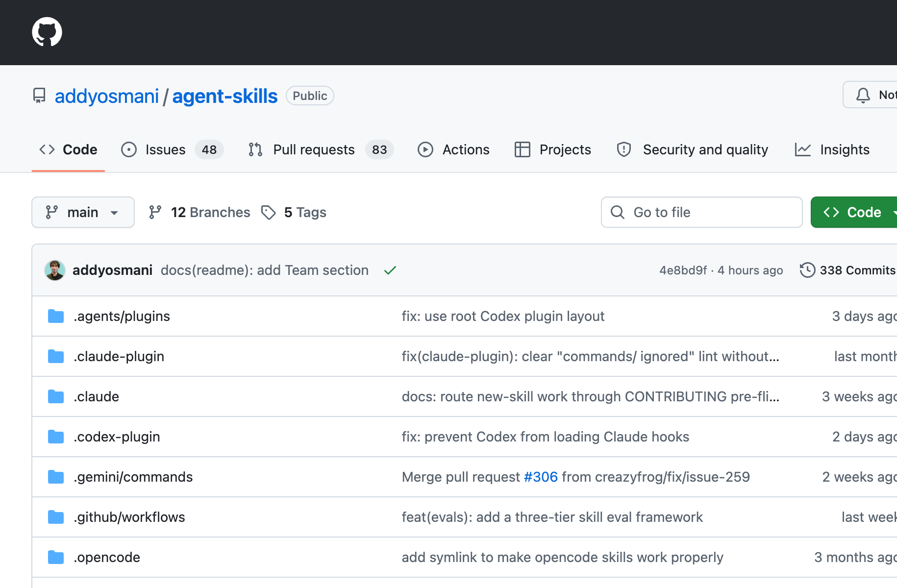Click the Issues count badge 48
Image resolution: width=897 pixels, height=588 pixels.
coord(209,149)
